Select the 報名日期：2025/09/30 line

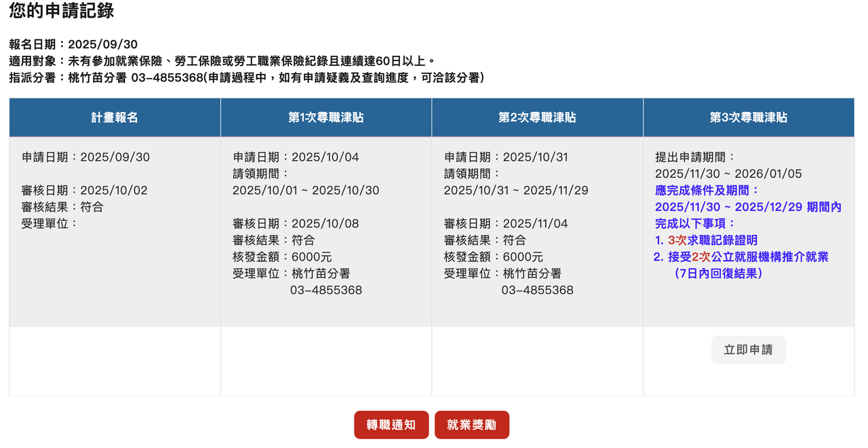pos(73,45)
